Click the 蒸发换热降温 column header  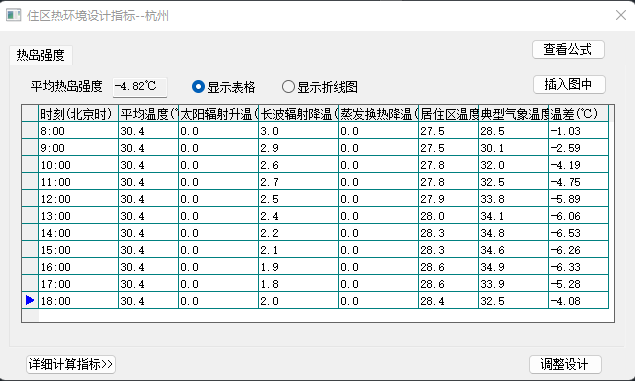379,114
